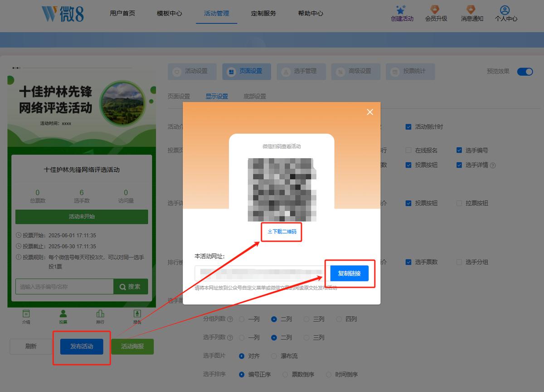The image size is (544, 392).
Task: Uncheck 选手票数 checkbox
Action: click(x=408, y=262)
